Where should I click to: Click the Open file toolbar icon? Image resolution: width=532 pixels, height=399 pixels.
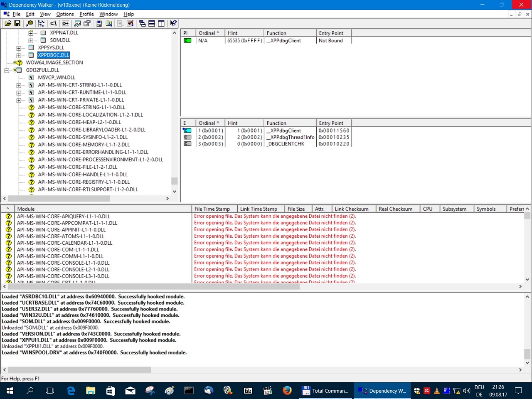(8, 23)
